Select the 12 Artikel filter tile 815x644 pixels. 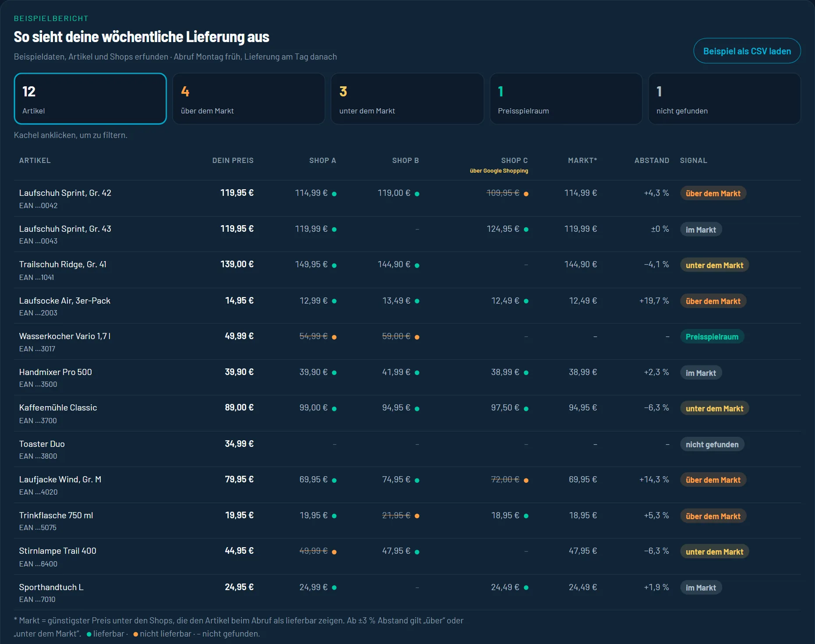click(x=90, y=99)
